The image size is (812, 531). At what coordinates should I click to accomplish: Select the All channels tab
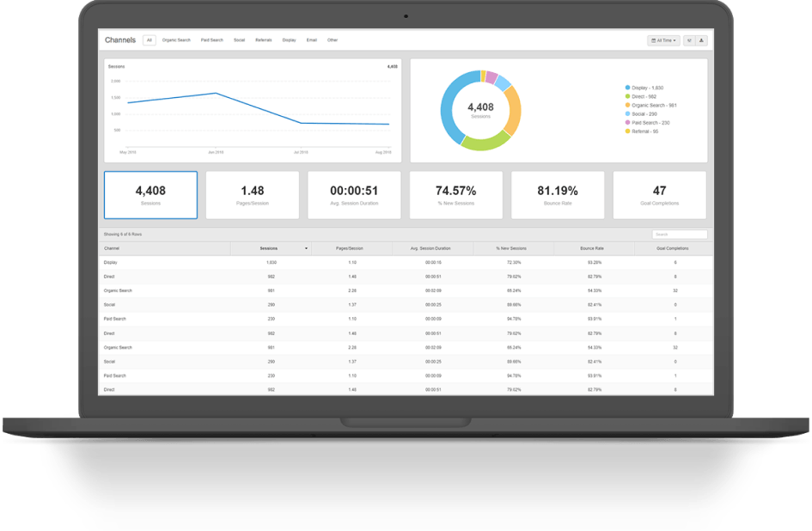point(149,40)
